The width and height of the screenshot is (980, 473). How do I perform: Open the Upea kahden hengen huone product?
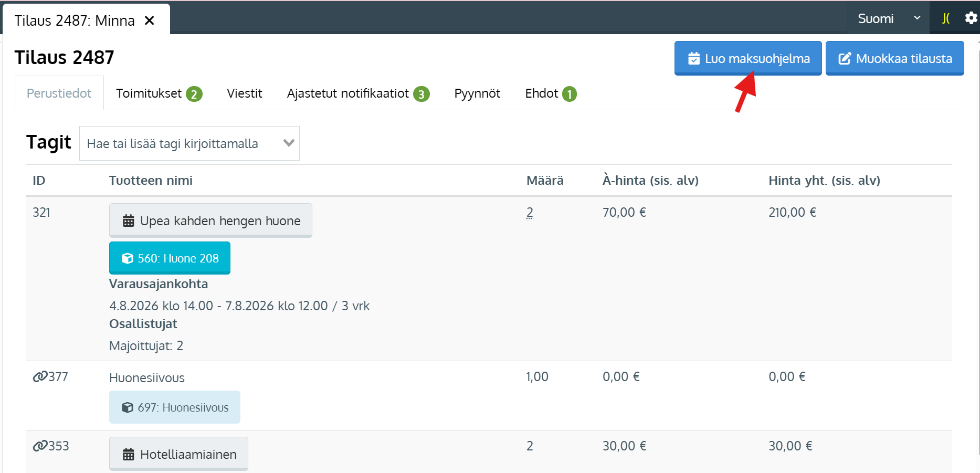tap(210, 220)
